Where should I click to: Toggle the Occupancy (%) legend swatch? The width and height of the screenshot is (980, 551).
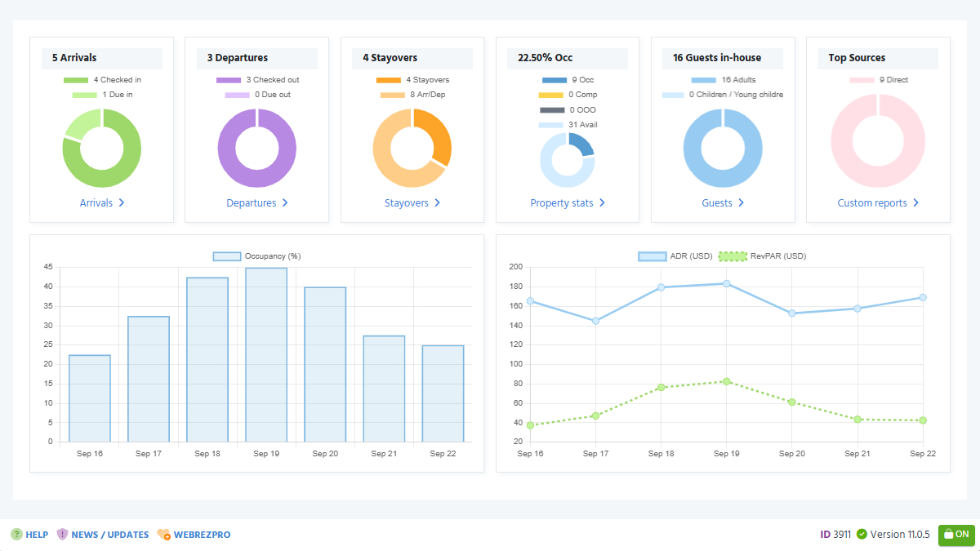227,256
